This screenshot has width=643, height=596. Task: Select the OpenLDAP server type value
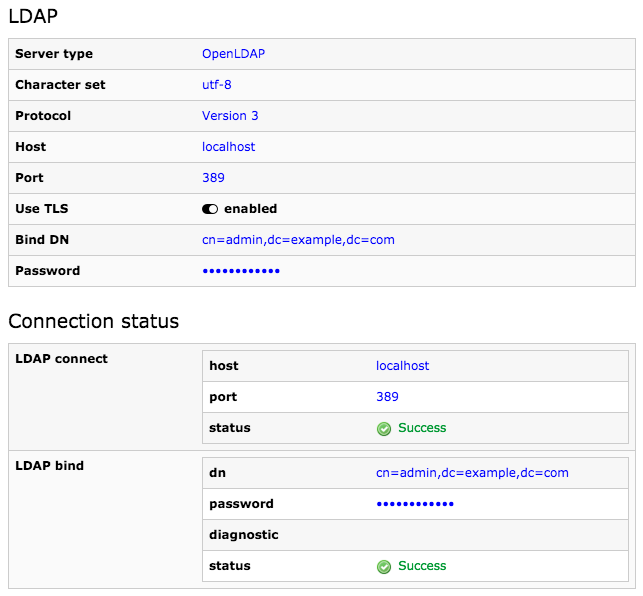pyautogui.click(x=233, y=54)
